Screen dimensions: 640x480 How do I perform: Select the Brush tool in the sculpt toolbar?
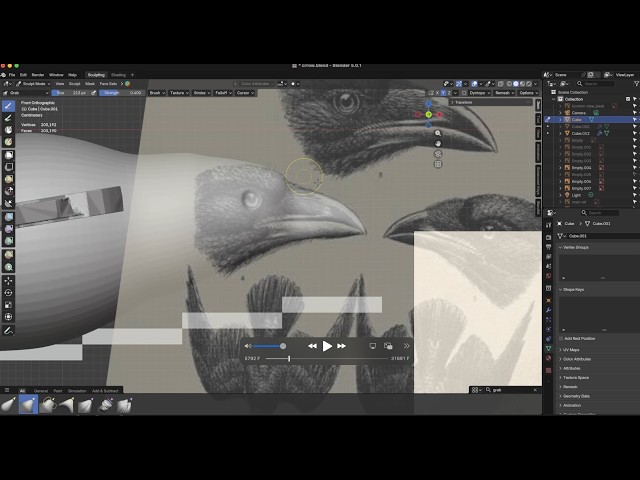(x=8, y=106)
